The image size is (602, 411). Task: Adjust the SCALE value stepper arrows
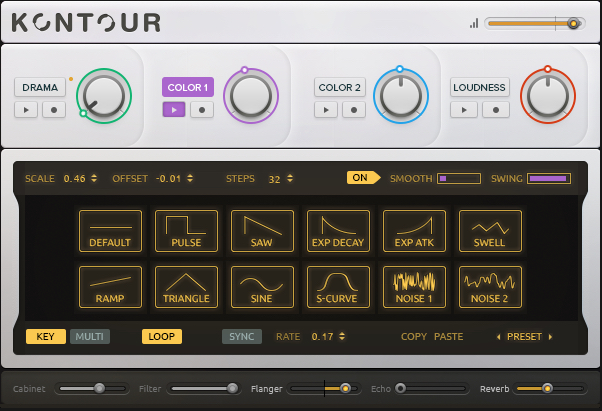coord(94,178)
